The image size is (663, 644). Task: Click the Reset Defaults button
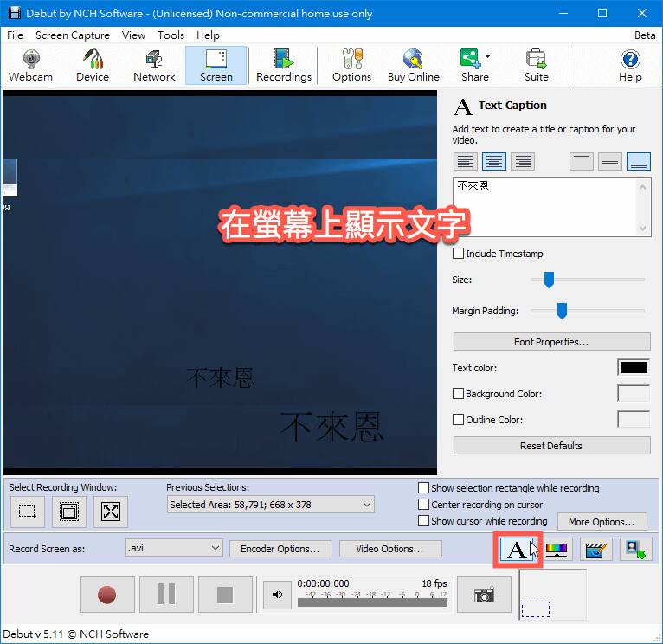click(551, 446)
